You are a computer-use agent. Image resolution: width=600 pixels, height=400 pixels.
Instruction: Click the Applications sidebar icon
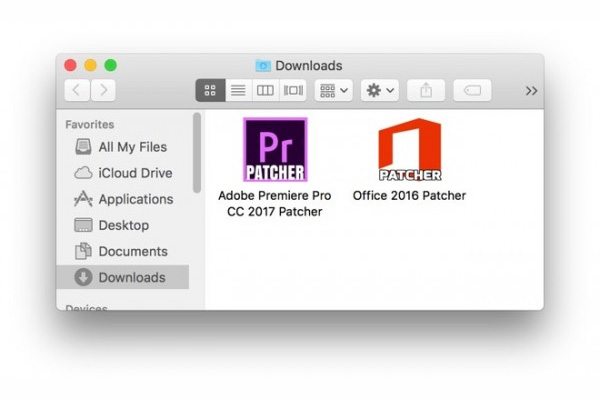point(83,199)
